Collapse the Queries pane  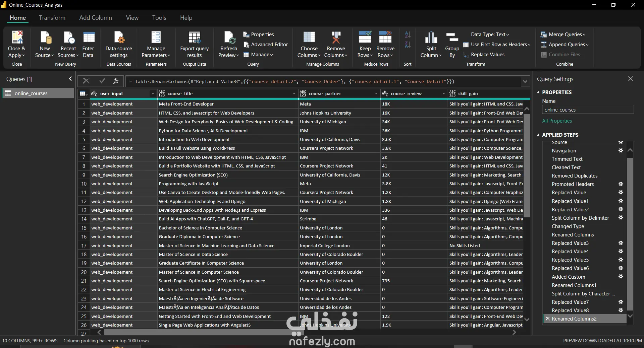click(70, 79)
